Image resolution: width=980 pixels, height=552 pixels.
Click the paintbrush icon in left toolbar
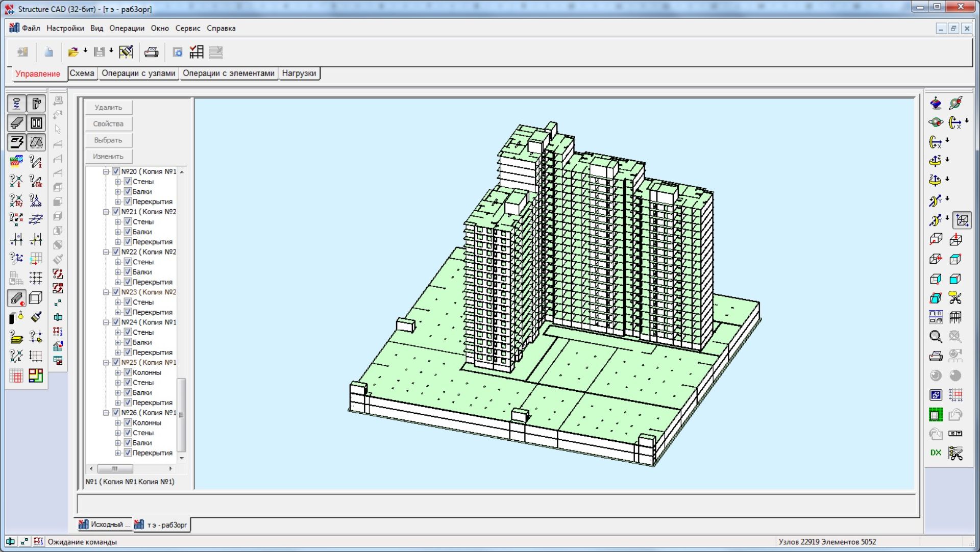pyautogui.click(x=36, y=317)
